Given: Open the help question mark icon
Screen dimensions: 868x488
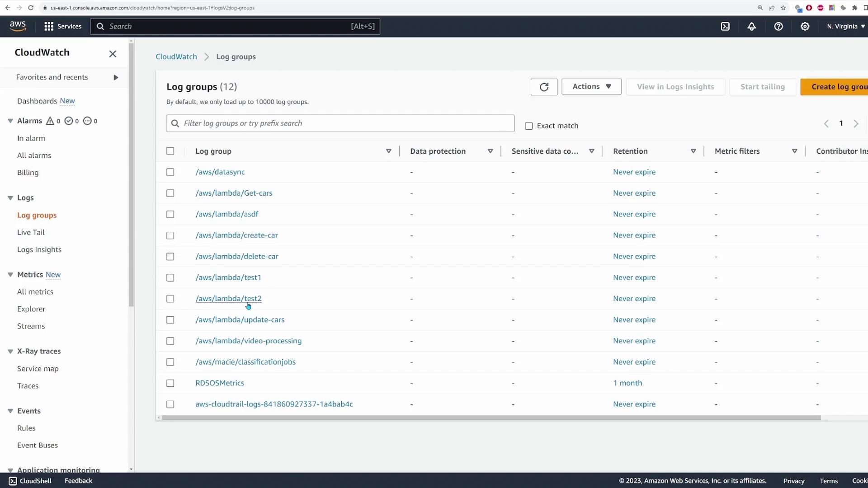Looking at the screenshot, I should click(x=778, y=26).
